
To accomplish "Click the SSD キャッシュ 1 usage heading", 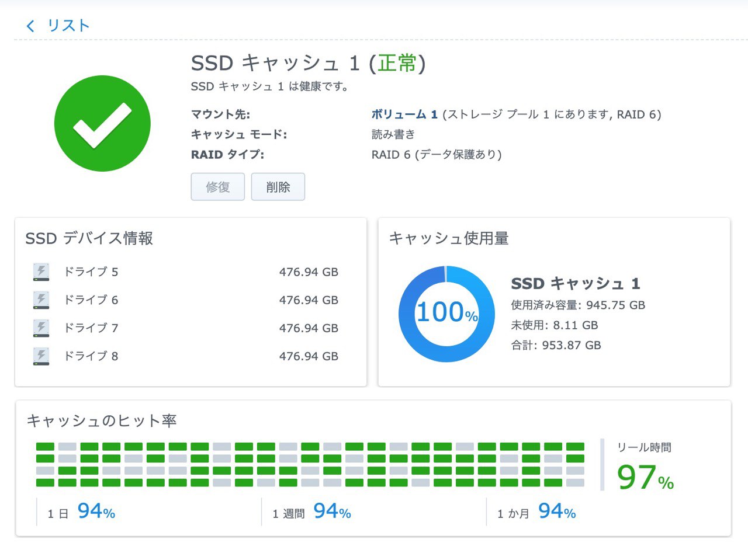I will tap(576, 284).
